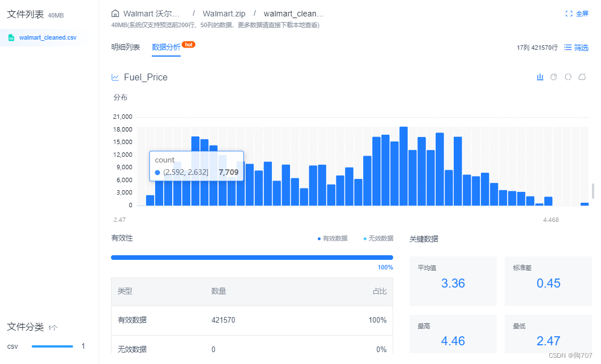The image size is (601, 364).
Task: Click the home icon in the breadcrumb
Action: 115,14
